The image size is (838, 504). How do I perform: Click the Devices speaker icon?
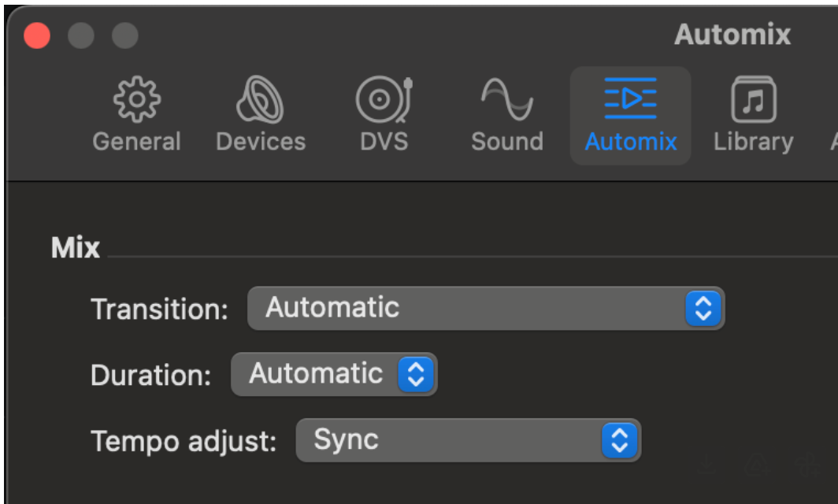(261, 100)
